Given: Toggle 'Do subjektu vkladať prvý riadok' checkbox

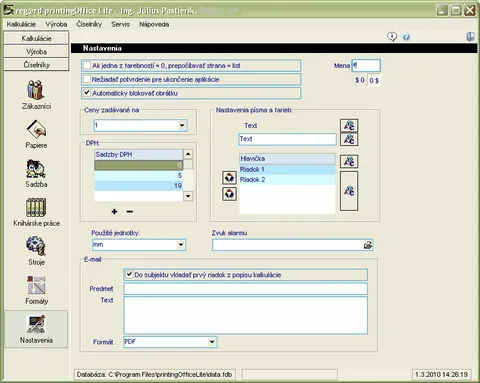Looking at the screenshot, I should (x=129, y=275).
